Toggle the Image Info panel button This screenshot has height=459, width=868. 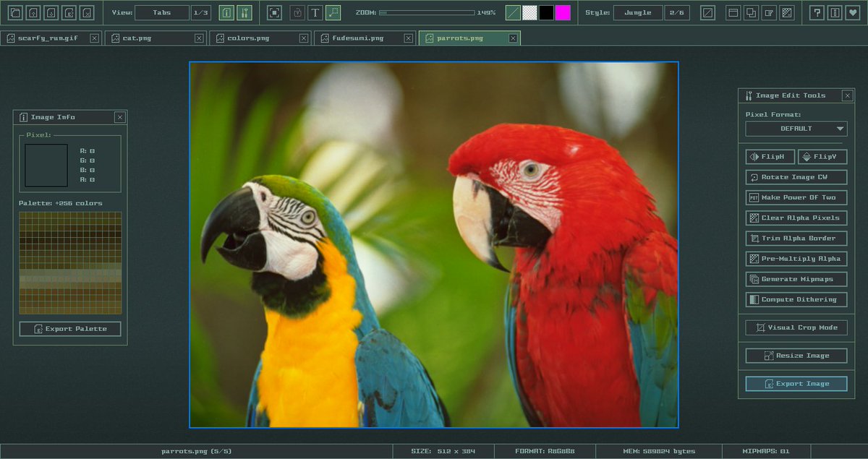226,12
